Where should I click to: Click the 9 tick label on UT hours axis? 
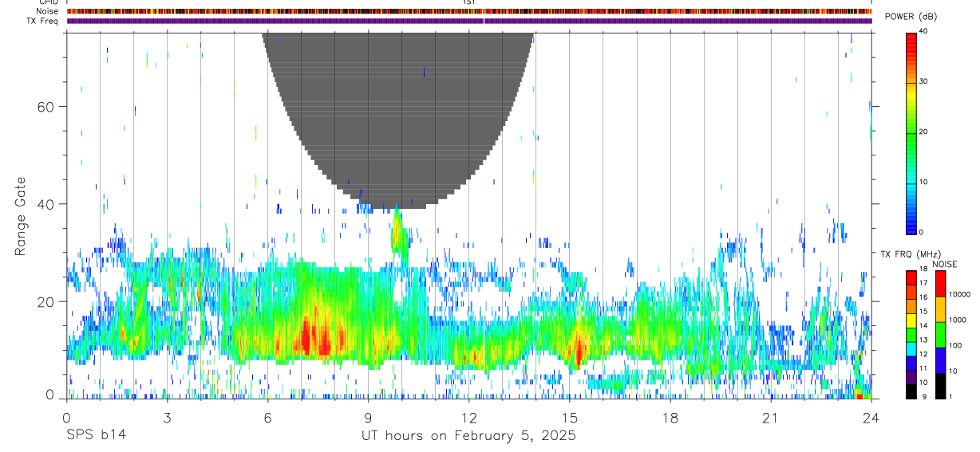(368, 417)
